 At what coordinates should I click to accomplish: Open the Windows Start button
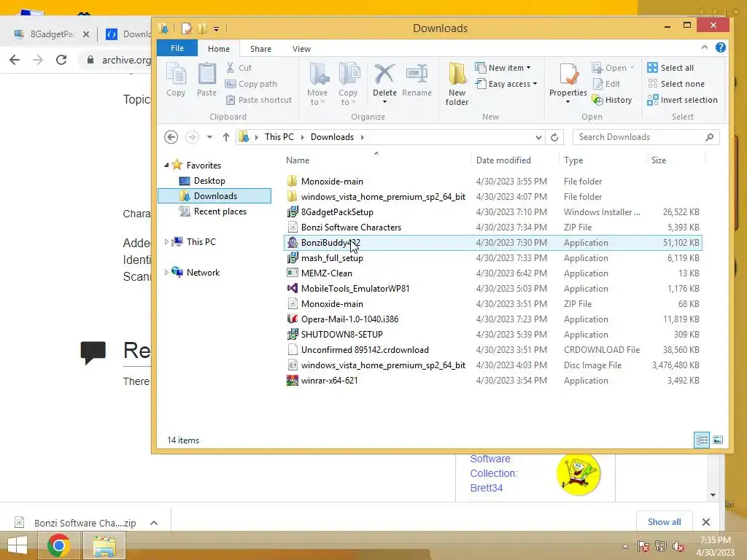[18, 545]
